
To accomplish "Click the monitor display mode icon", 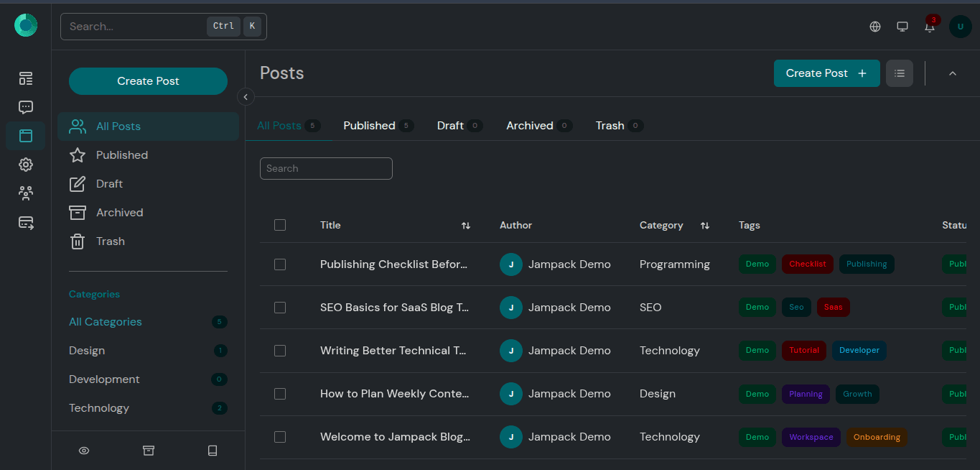I will [902, 27].
